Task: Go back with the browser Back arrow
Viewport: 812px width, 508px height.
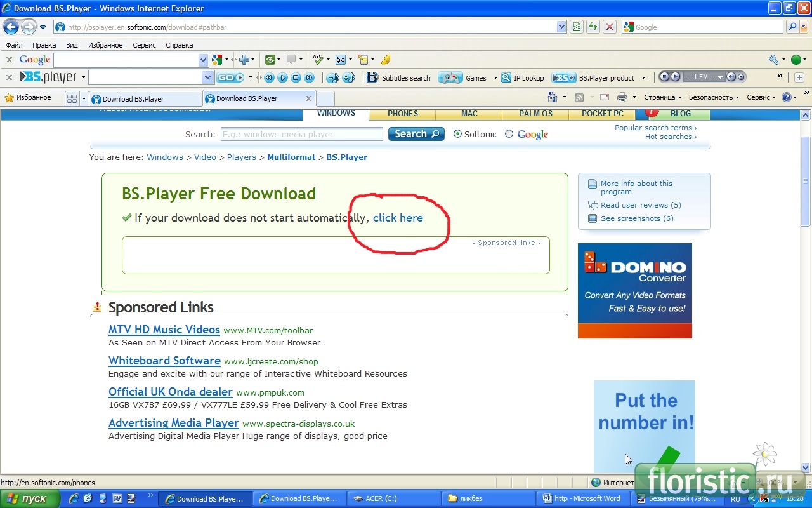Action: [x=11, y=27]
